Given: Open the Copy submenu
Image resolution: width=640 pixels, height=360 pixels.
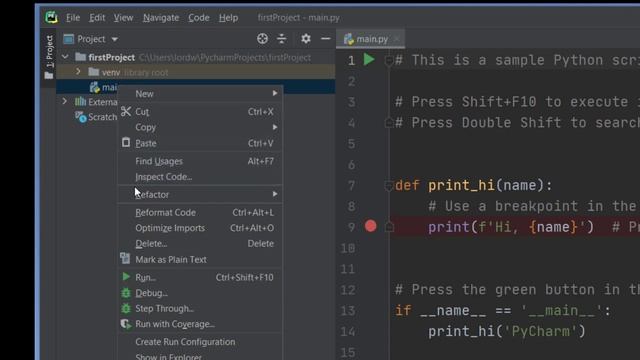Looking at the screenshot, I should tap(200, 127).
